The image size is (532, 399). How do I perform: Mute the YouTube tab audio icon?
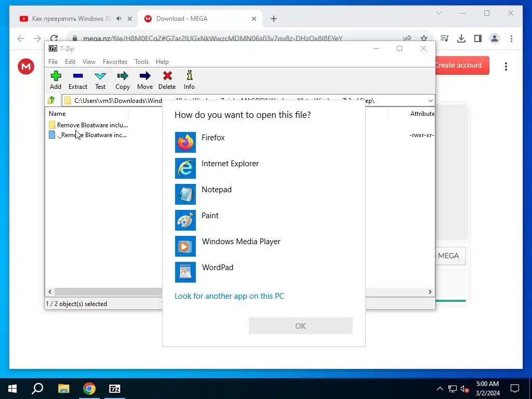[118, 19]
